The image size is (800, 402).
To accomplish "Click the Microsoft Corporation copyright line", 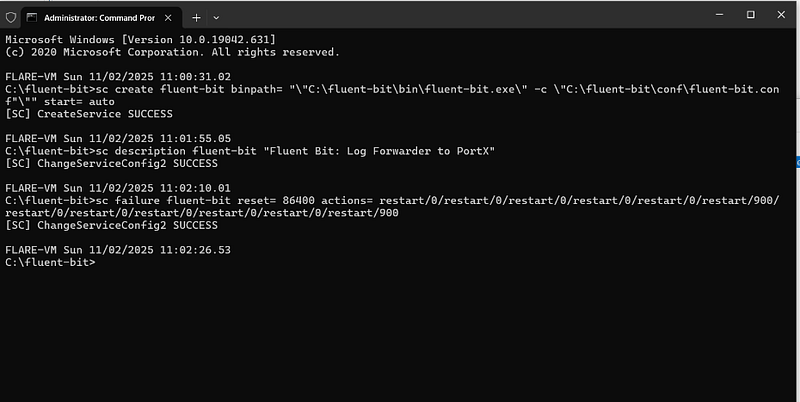I will click(x=172, y=52).
